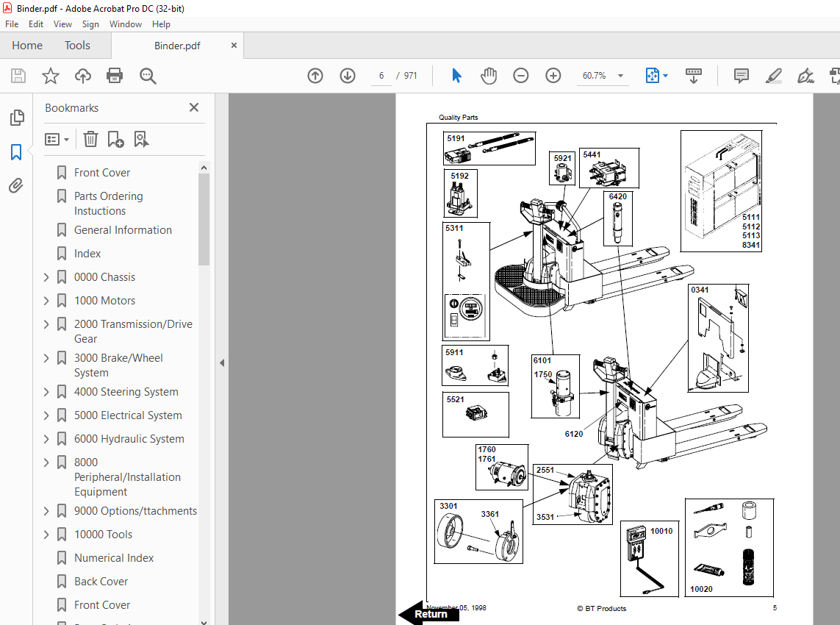This screenshot has width=840, height=625.
Task: Open the Index bookmark
Action: tap(87, 254)
